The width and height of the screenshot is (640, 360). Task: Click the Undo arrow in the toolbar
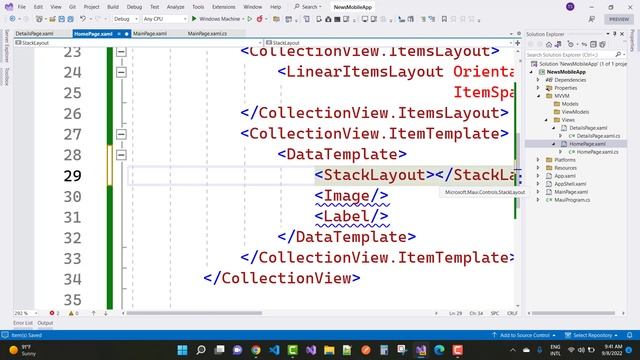[x=83, y=19]
